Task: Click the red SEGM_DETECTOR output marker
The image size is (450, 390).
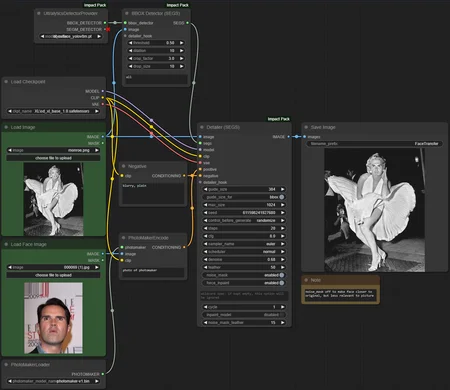Action: point(108,29)
